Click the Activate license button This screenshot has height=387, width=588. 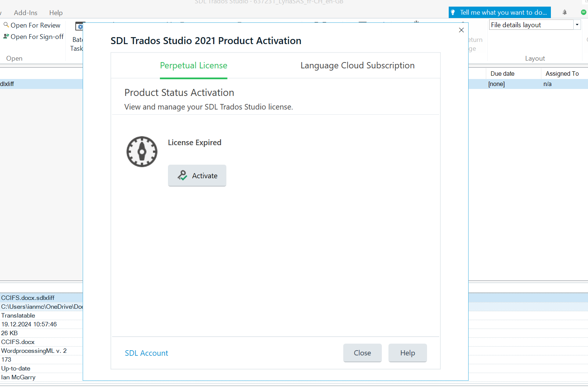197,176
